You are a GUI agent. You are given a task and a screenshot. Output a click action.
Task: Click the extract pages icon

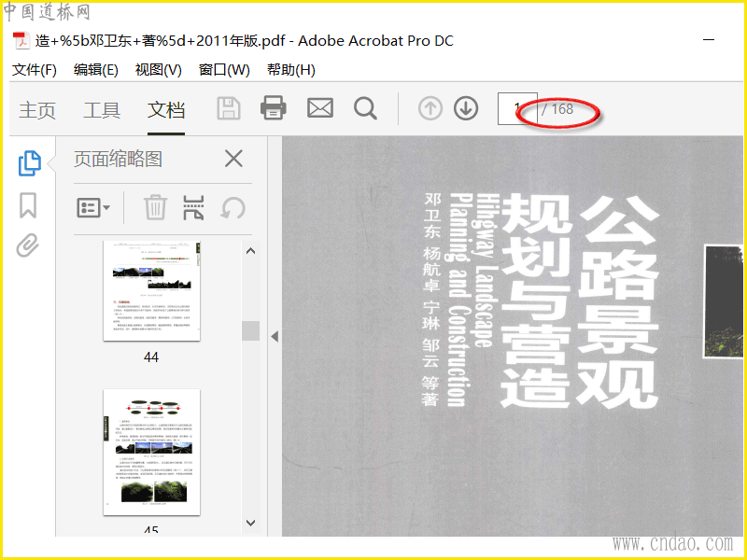tap(193, 207)
